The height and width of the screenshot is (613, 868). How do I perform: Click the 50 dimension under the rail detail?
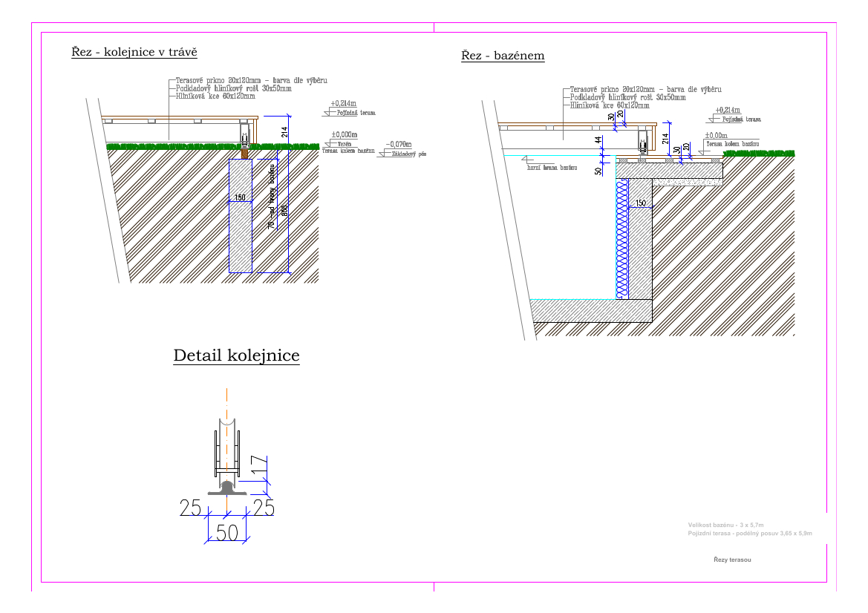[x=226, y=533]
